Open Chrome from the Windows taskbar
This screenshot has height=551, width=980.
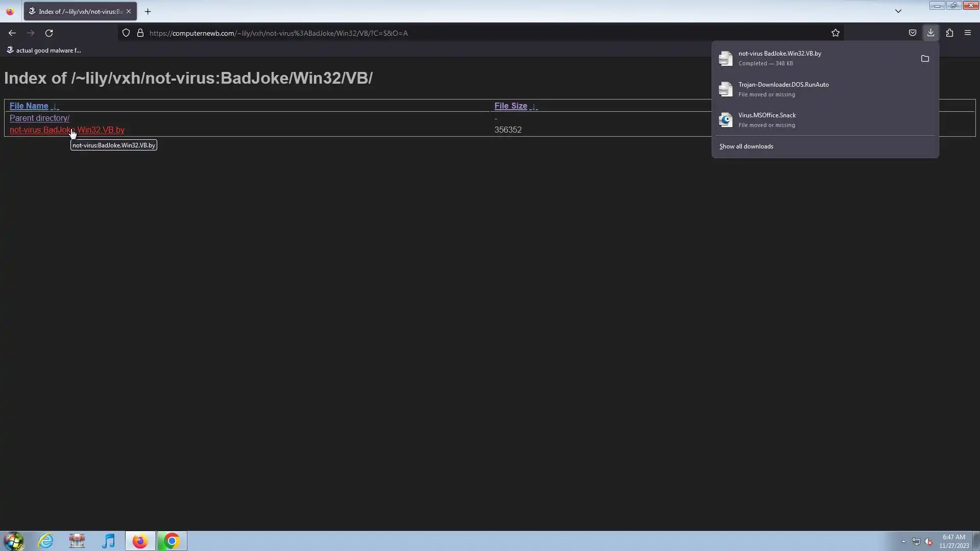pos(171,541)
